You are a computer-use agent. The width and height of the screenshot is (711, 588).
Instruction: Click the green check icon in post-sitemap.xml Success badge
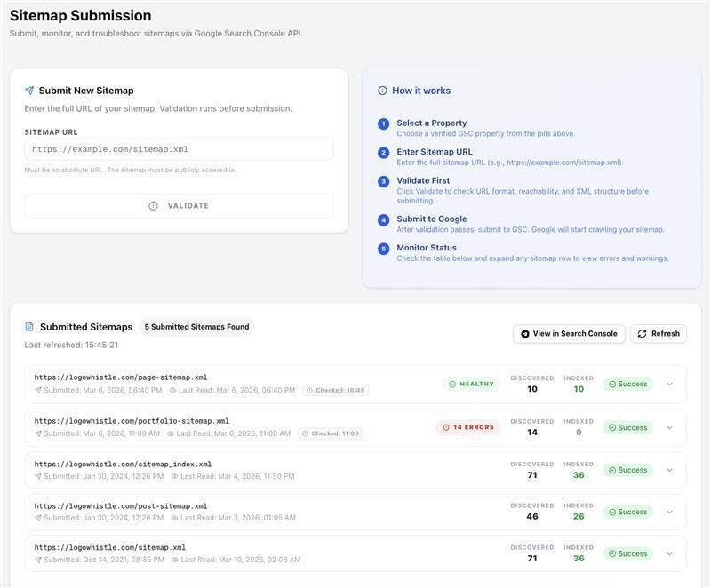point(611,510)
